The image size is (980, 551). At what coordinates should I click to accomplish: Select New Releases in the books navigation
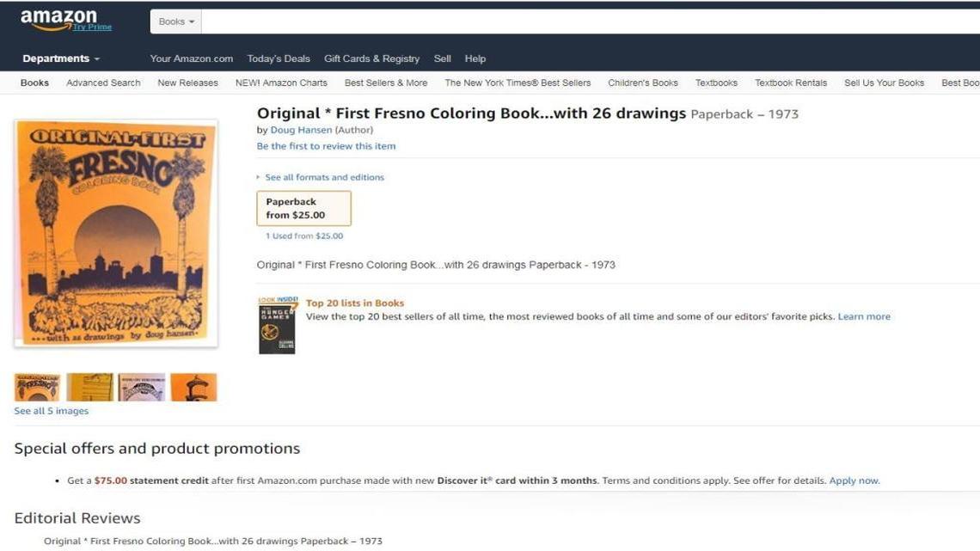(x=188, y=83)
